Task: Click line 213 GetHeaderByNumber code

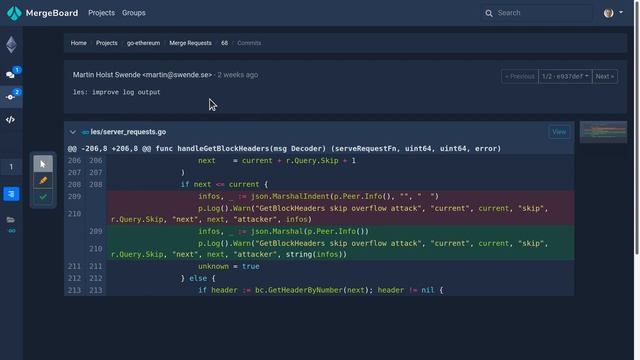Action: [x=320, y=290]
